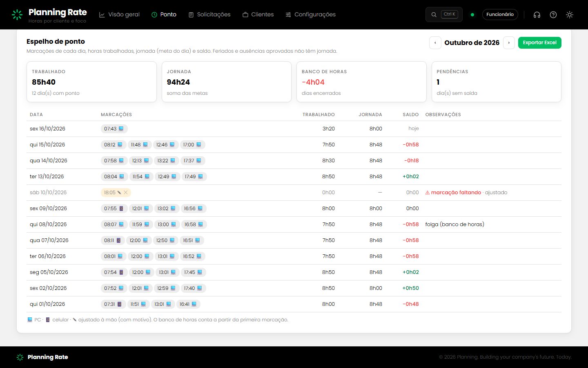The height and width of the screenshot is (368, 588).
Task: Open the Visão geral tab
Action: (x=119, y=15)
